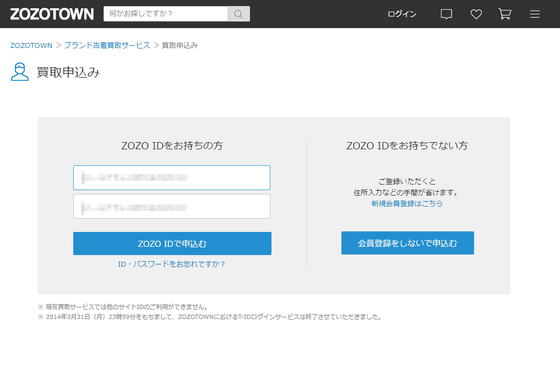Focus the header search box
This screenshot has width=560, height=384.
[166, 14]
